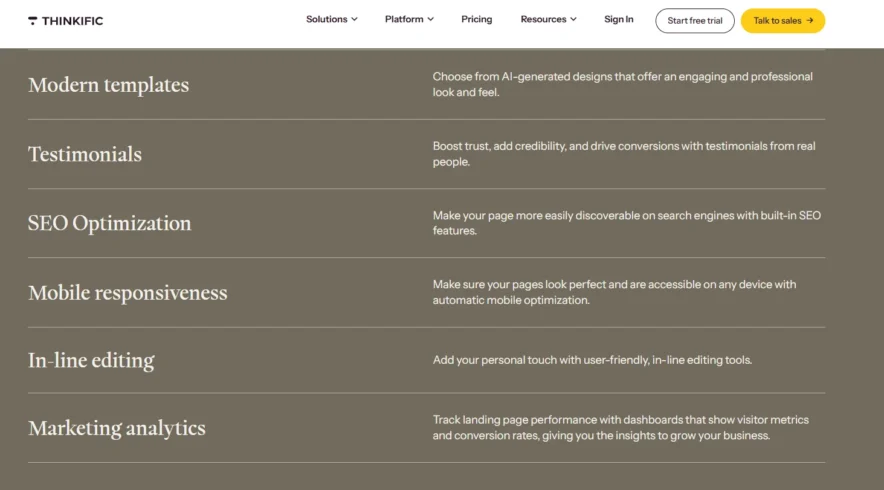
Task: Open the Platform dropdown menu
Action: tap(409, 19)
